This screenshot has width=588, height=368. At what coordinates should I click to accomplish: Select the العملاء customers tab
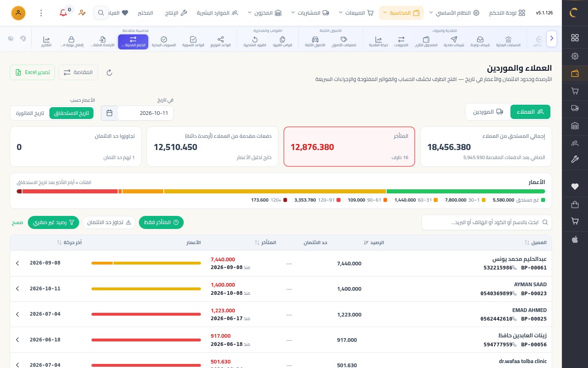click(x=530, y=112)
